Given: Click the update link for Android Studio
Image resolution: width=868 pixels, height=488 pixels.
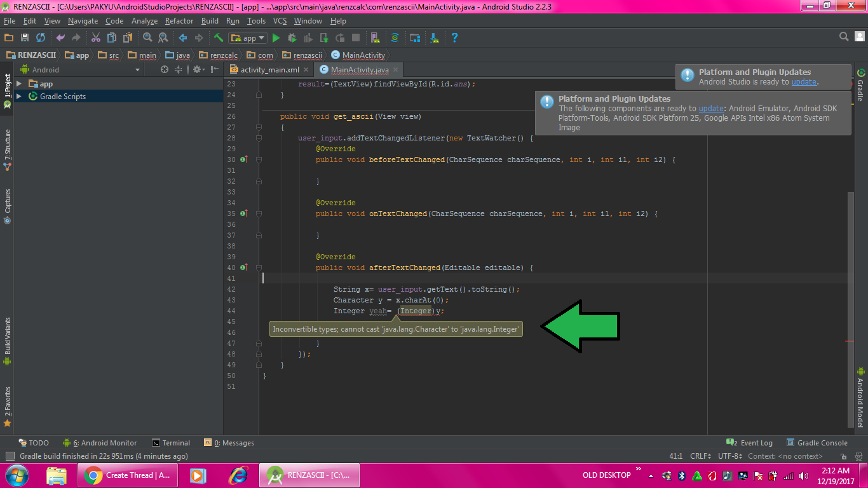Looking at the screenshot, I should 803,82.
